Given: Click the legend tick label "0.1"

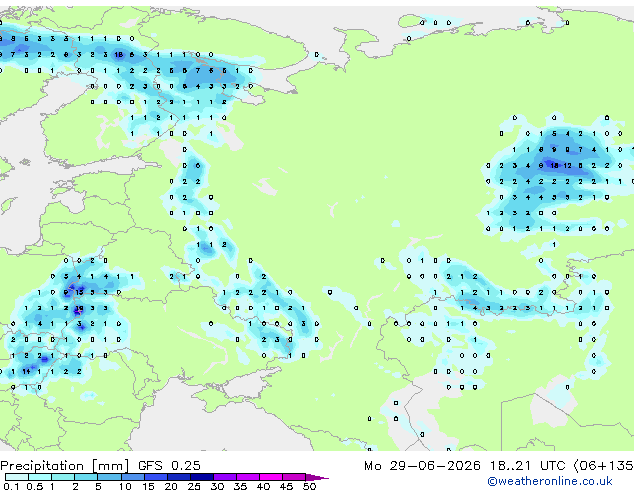Looking at the screenshot, I should point(11,486).
